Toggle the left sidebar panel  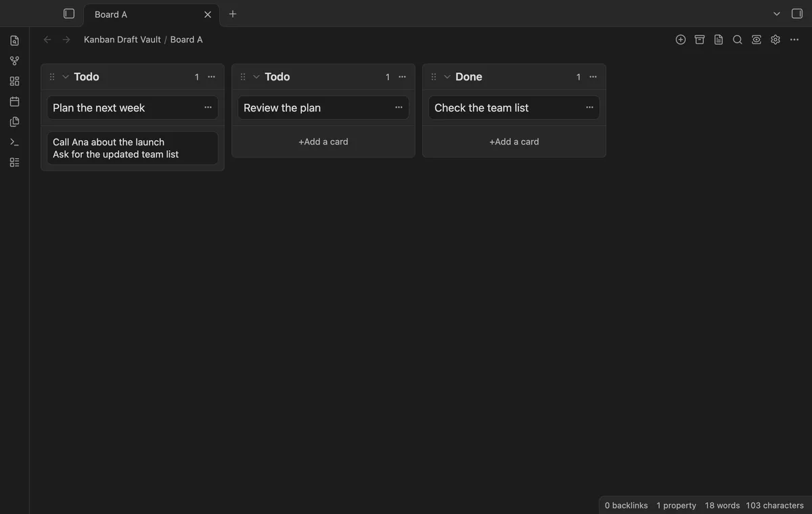(x=69, y=14)
